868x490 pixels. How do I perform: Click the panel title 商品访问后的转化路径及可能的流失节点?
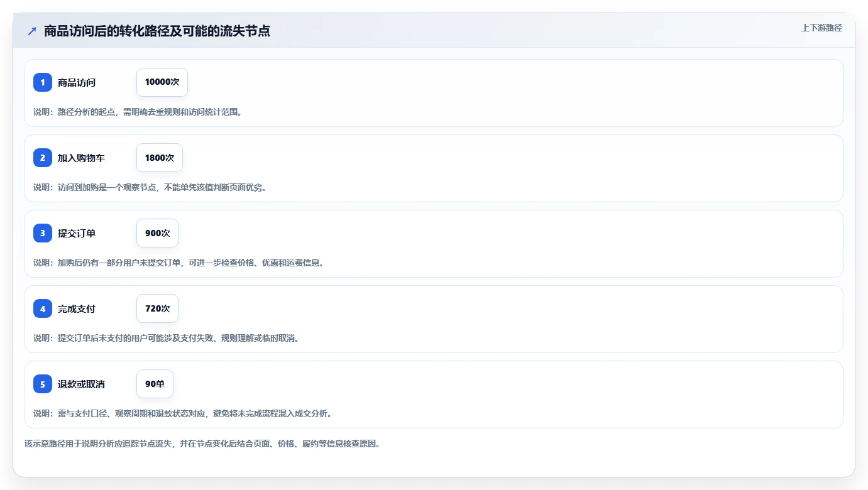[157, 31]
